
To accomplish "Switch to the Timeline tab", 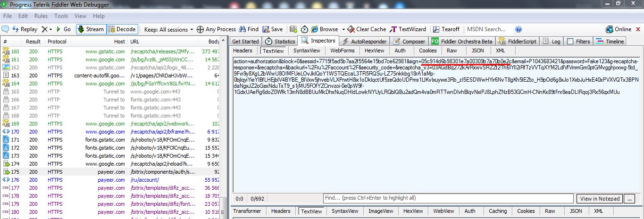I will click(x=610, y=42).
